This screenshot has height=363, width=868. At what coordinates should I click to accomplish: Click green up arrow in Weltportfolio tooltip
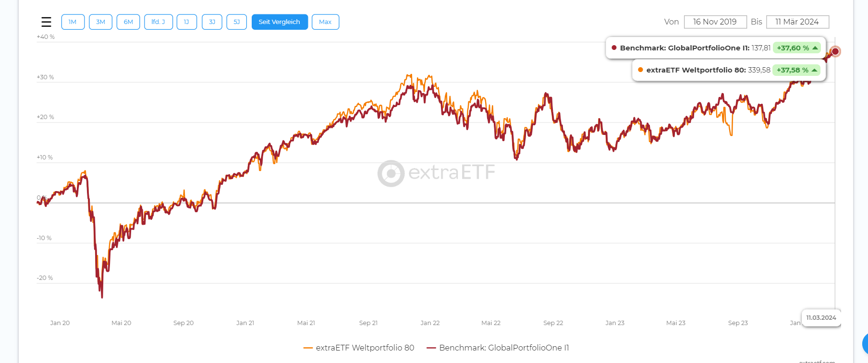[x=814, y=70]
